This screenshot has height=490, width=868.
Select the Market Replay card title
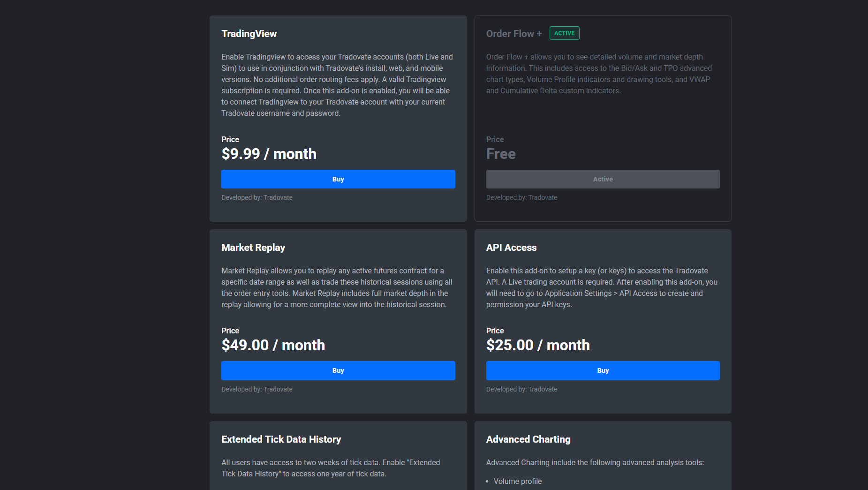pyautogui.click(x=253, y=248)
